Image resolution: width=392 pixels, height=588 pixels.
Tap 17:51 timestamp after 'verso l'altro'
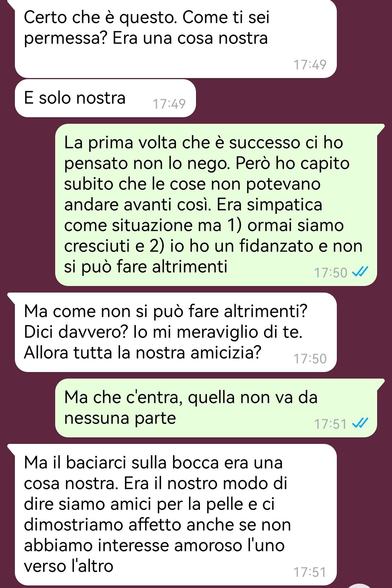310,572
